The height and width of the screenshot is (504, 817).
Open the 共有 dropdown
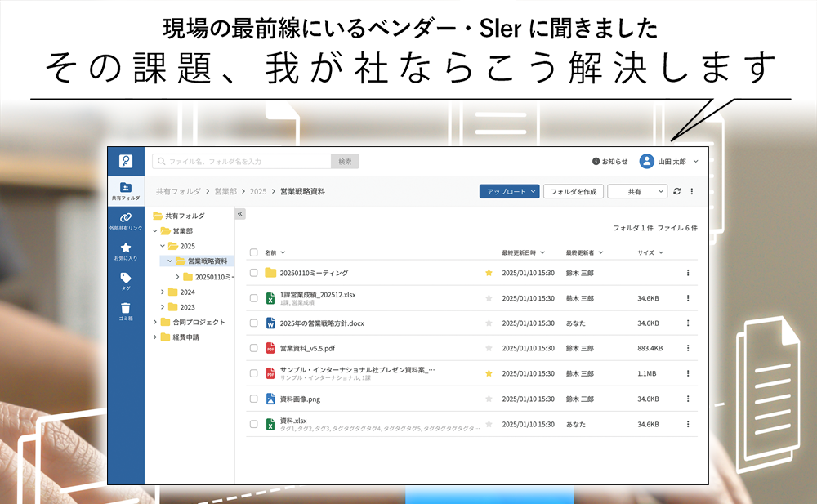coord(637,191)
